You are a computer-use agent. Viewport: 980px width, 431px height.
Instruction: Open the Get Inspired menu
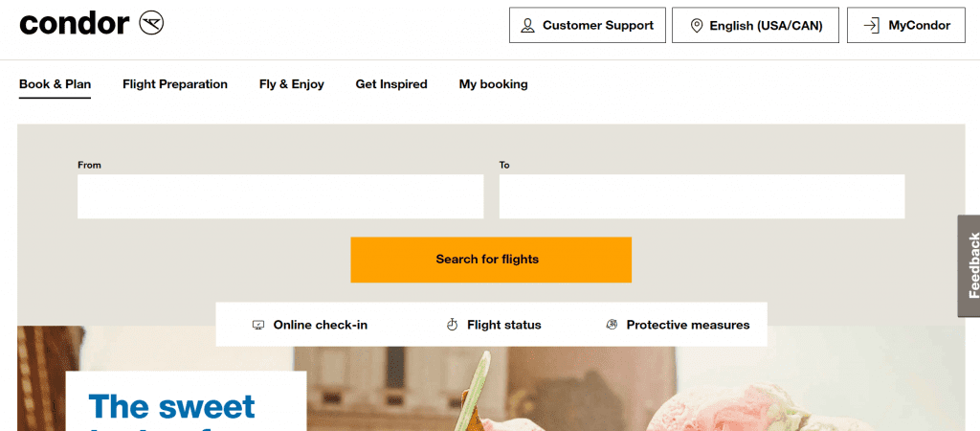[x=391, y=84]
